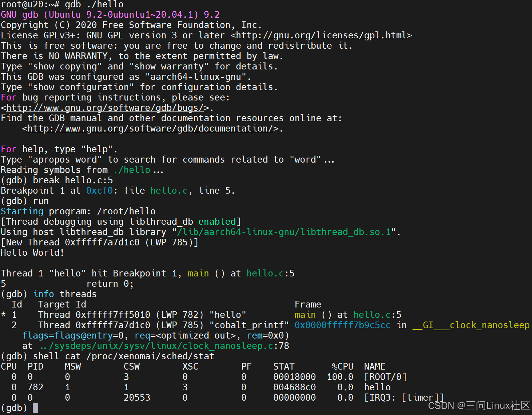The height and width of the screenshot is (415, 532).
Task: Click the 20553 CSW value
Action: coord(137,398)
